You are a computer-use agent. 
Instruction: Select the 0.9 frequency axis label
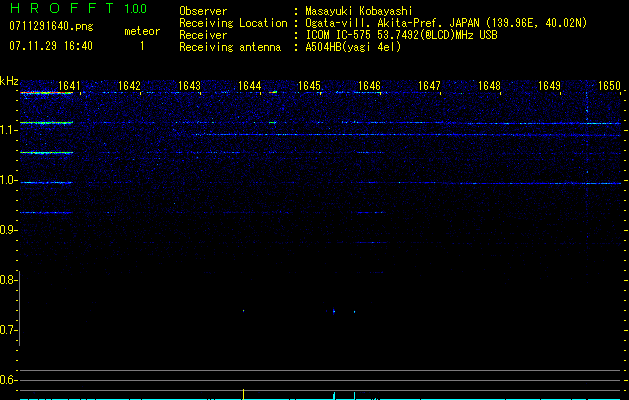coord(9,230)
